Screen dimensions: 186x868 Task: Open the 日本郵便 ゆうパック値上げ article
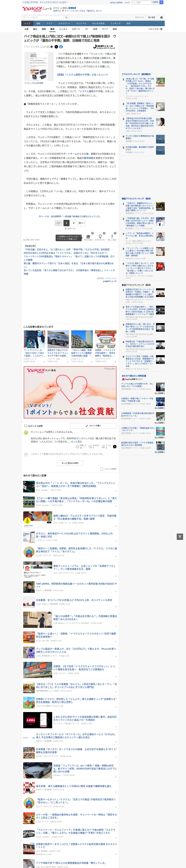click(x=74, y=600)
